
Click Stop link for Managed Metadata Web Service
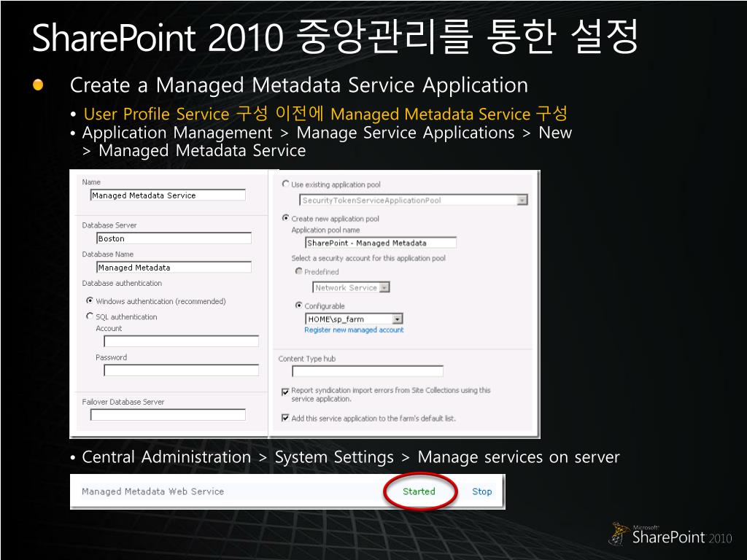(481, 491)
